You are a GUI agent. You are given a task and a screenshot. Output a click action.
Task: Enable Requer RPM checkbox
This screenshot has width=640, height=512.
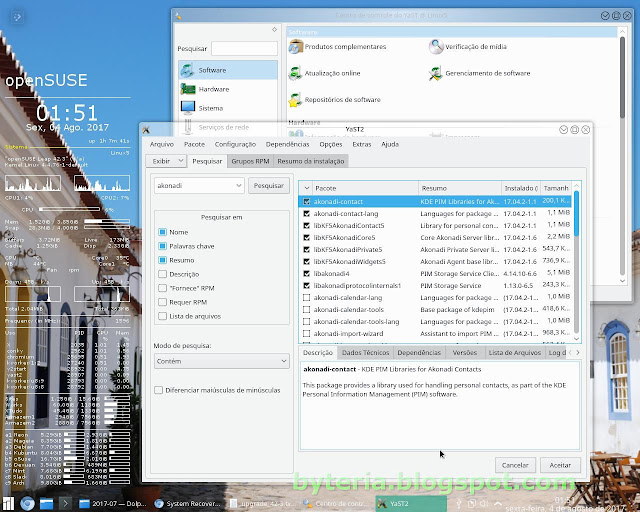pos(162,302)
